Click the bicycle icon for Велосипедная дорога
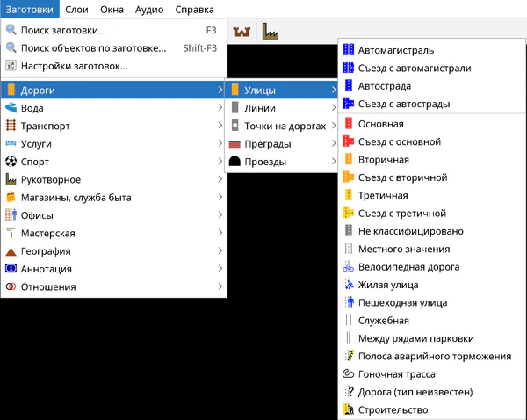 click(x=349, y=266)
